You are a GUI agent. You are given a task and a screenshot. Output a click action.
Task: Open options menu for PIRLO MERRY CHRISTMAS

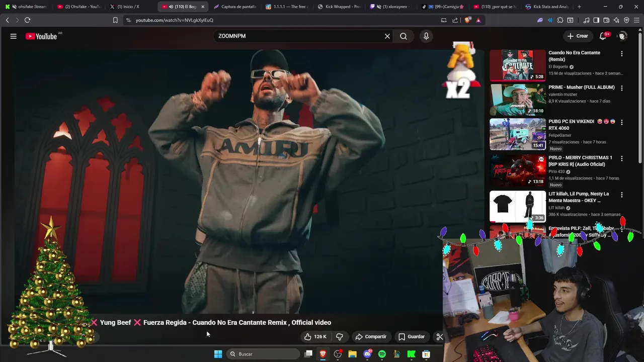click(x=622, y=158)
